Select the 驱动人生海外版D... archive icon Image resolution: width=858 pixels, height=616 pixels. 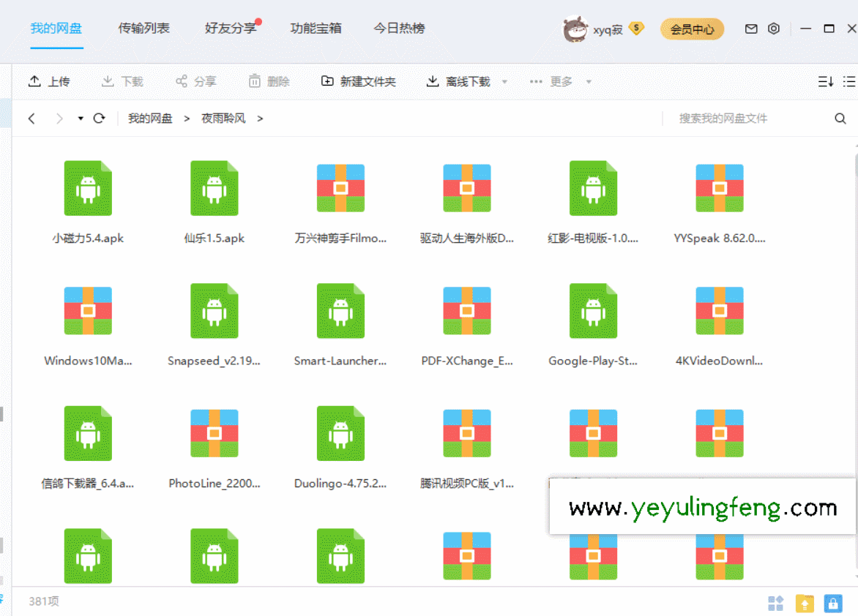(x=467, y=188)
